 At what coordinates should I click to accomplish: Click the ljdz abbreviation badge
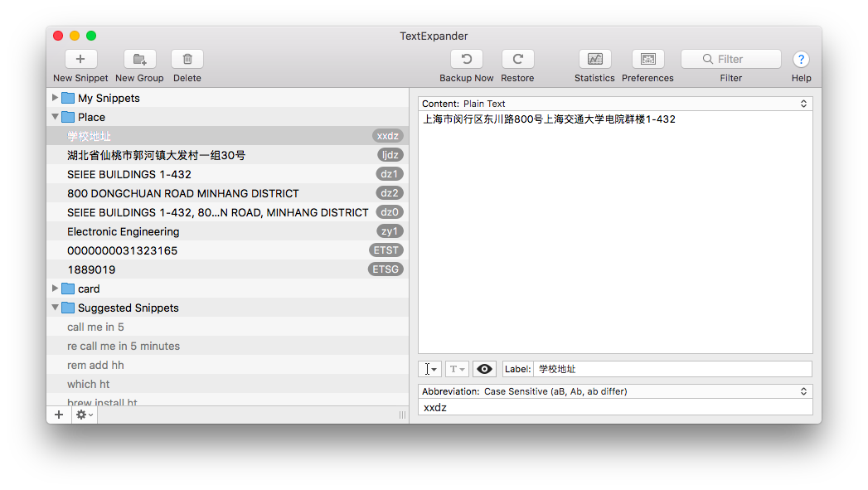click(390, 155)
